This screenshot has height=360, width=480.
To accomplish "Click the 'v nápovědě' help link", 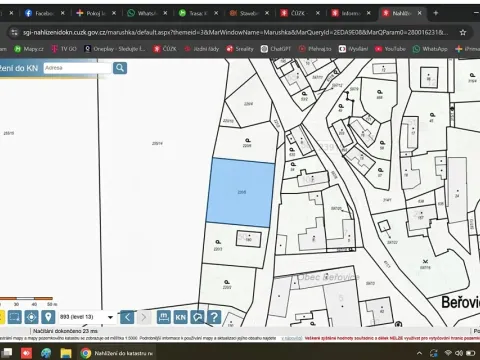I will click(x=292, y=338).
